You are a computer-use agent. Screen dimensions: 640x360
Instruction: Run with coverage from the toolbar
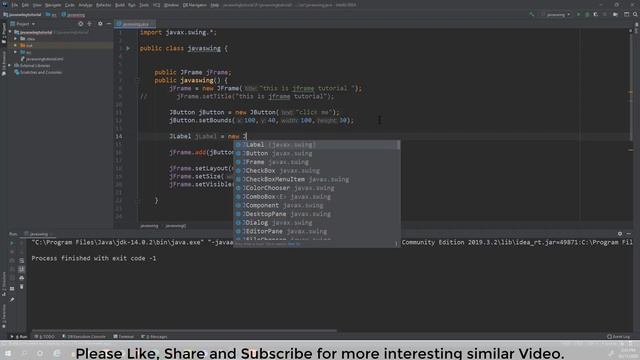point(596,14)
